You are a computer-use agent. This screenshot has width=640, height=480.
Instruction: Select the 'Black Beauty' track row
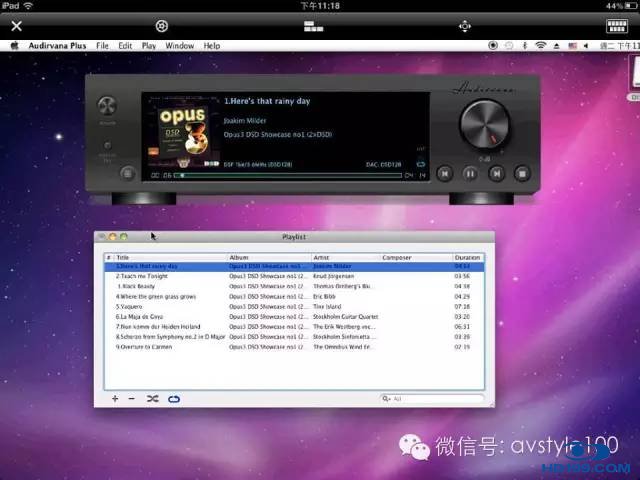(x=294, y=287)
